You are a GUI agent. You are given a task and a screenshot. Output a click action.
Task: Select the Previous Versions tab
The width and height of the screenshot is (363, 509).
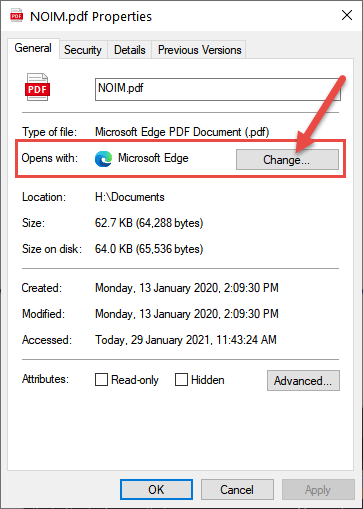[x=199, y=50]
